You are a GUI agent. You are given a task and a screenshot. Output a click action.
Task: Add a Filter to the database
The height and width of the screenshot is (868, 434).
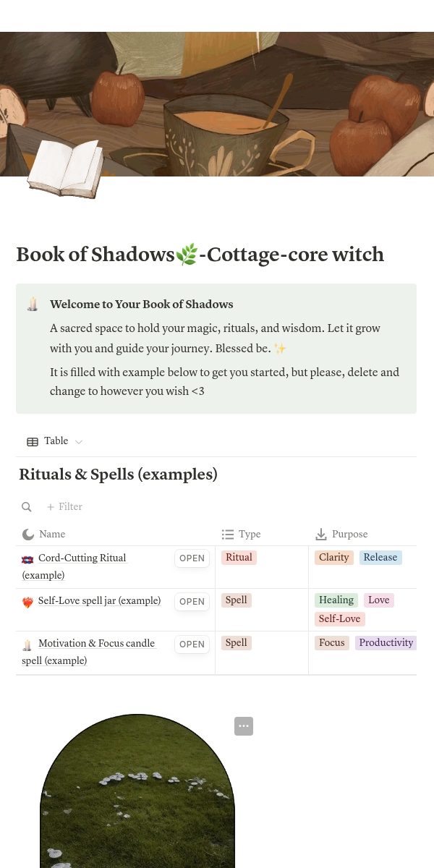point(64,507)
